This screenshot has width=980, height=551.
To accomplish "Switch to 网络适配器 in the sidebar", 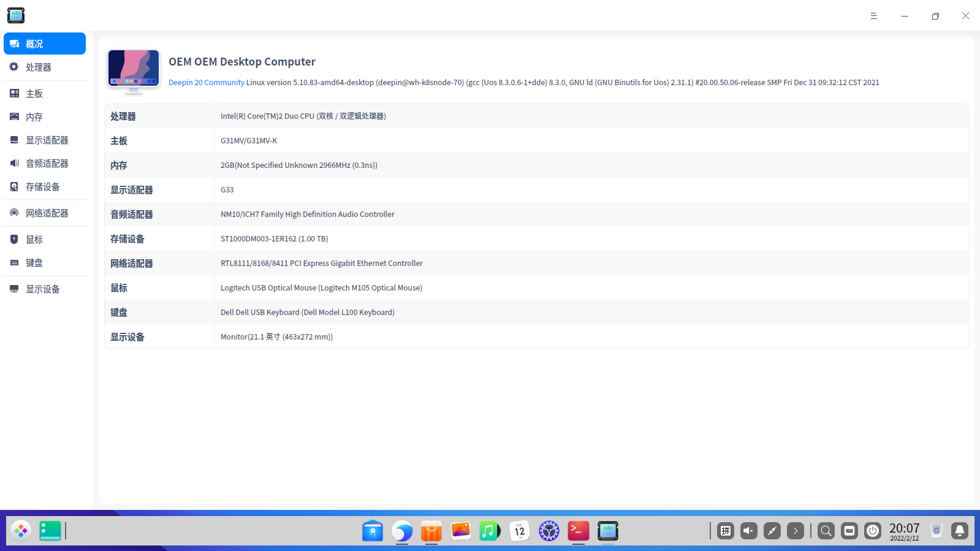I will (45, 213).
